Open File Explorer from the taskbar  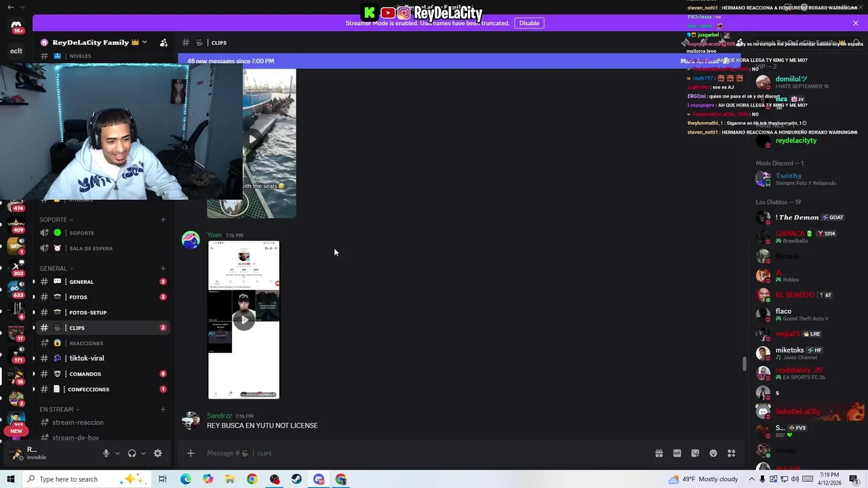point(230,479)
